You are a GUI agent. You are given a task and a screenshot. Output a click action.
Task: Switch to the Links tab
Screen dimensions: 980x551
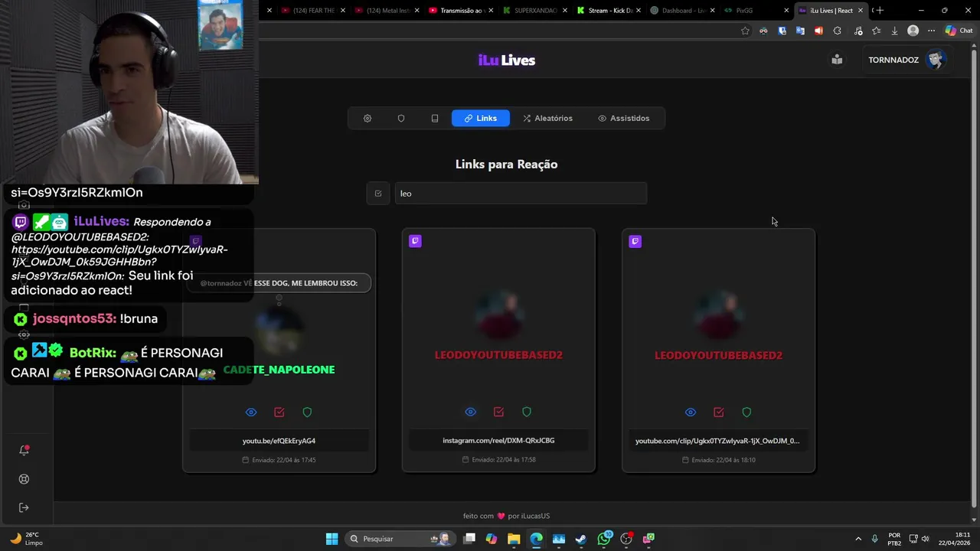(x=481, y=119)
